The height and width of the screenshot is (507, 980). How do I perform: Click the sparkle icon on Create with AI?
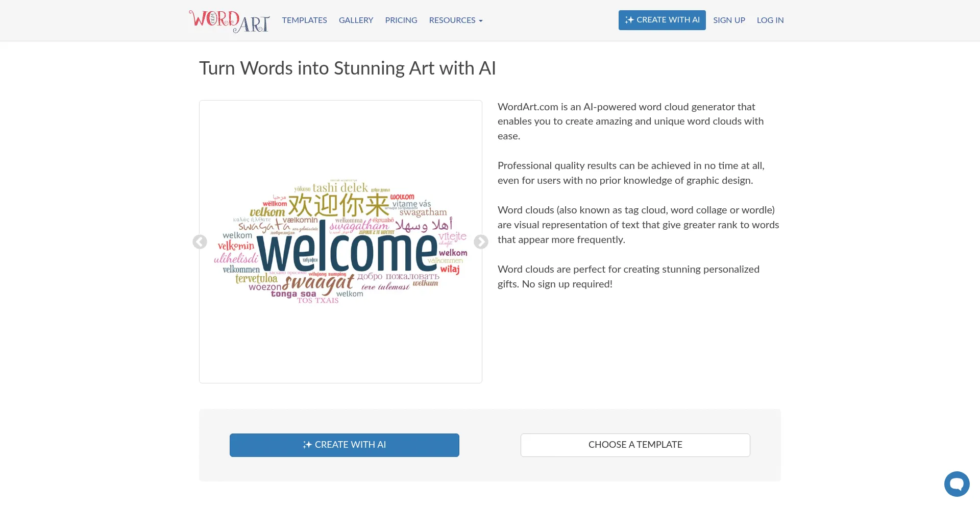click(307, 445)
